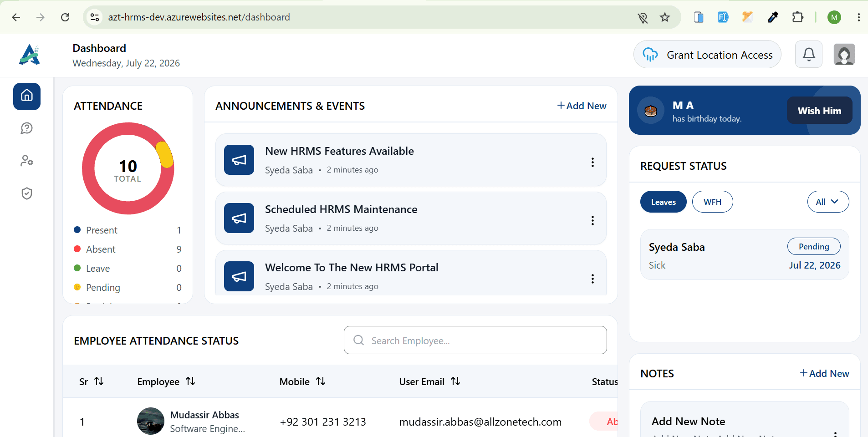Open options menu for Scheduled HRMS Maintenance
The width and height of the screenshot is (868, 437).
[x=592, y=221]
